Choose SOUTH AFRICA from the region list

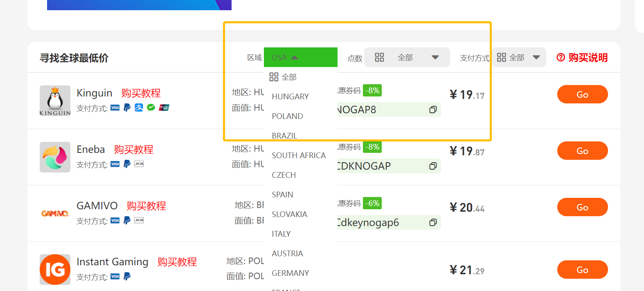(x=301, y=155)
